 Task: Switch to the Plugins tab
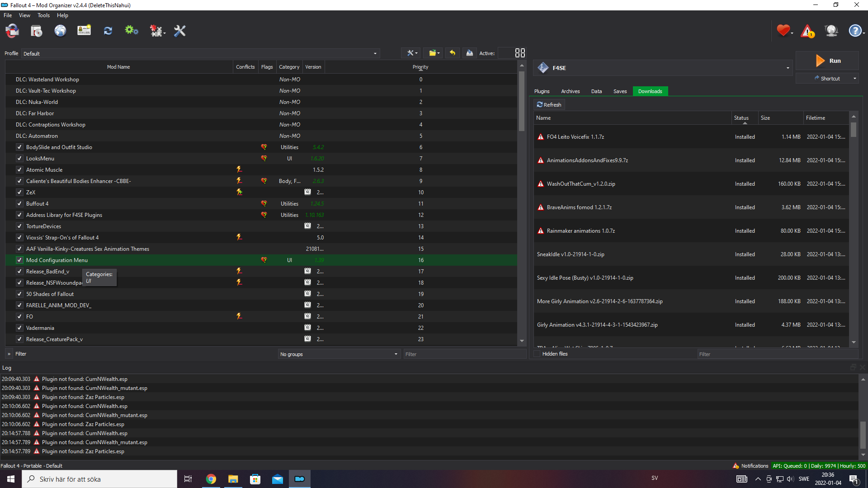(x=542, y=91)
